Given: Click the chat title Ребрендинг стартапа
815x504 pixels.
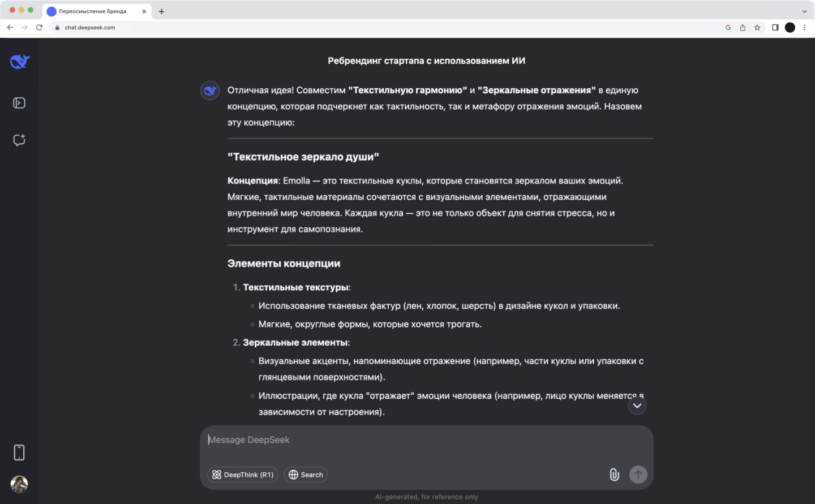Looking at the screenshot, I should click(426, 61).
